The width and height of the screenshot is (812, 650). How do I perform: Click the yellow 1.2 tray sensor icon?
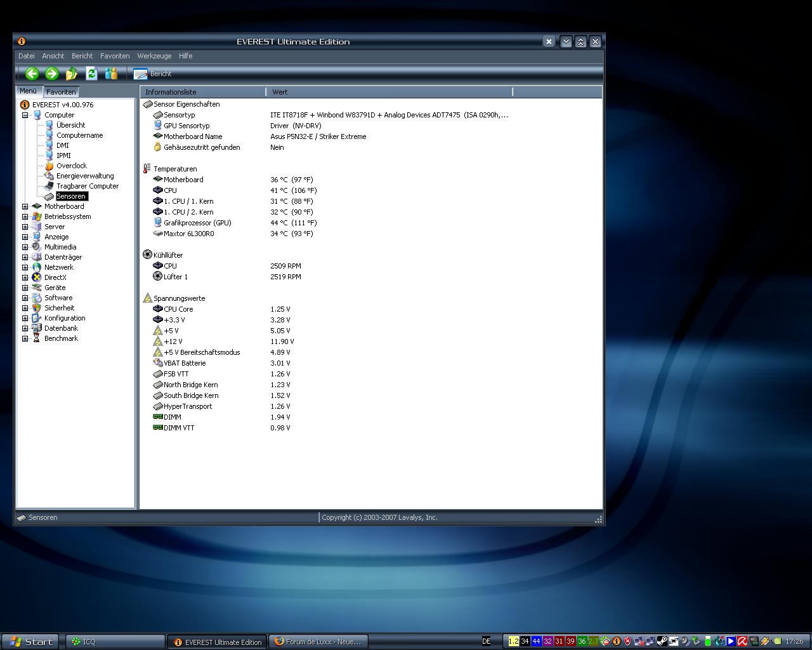point(513,642)
